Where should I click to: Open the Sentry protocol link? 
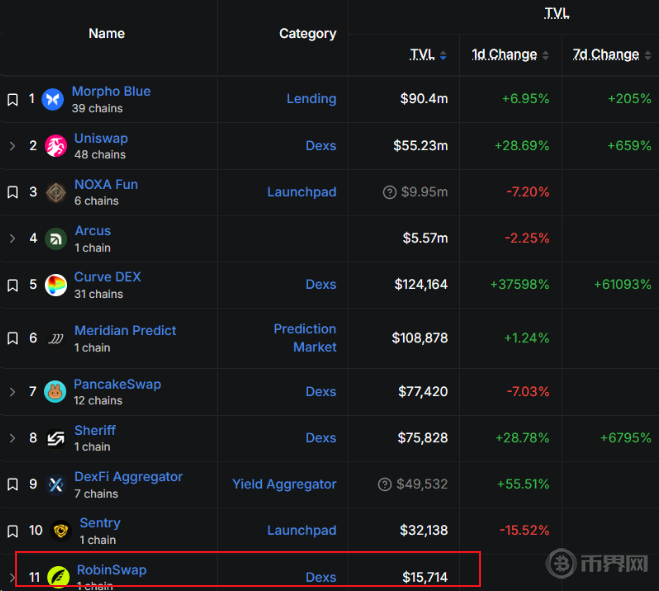[x=100, y=523]
